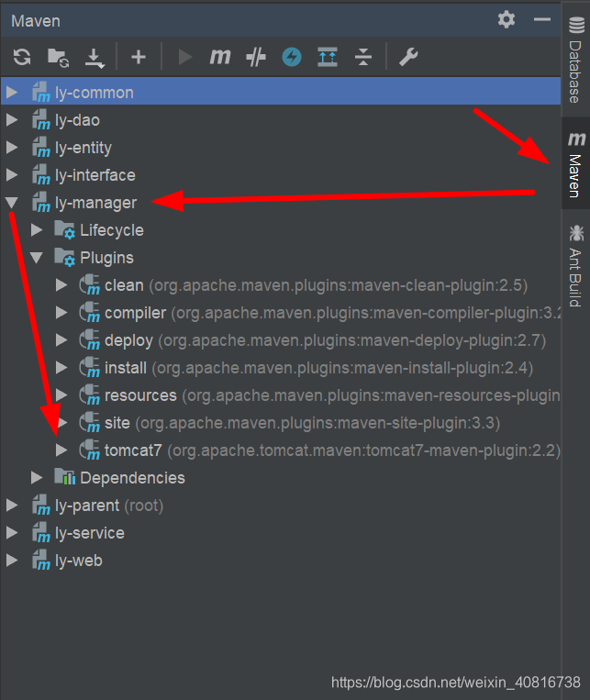The image size is (590, 700).
Task: Collapse the Plugins node
Action: tap(37, 258)
